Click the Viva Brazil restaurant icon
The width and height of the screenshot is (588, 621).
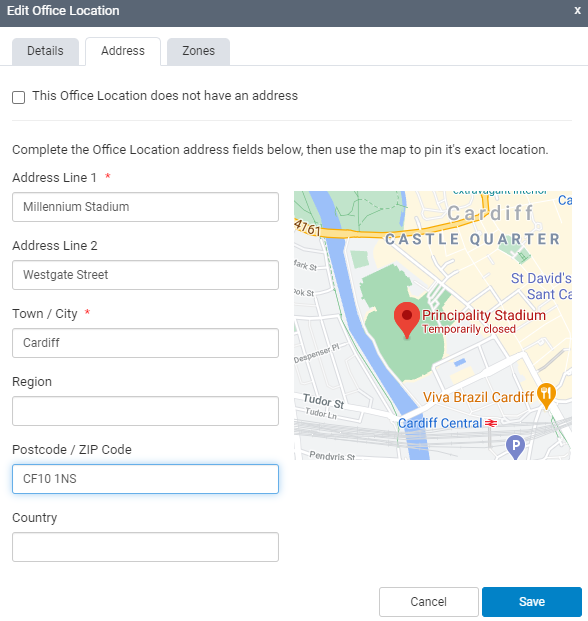point(546,395)
